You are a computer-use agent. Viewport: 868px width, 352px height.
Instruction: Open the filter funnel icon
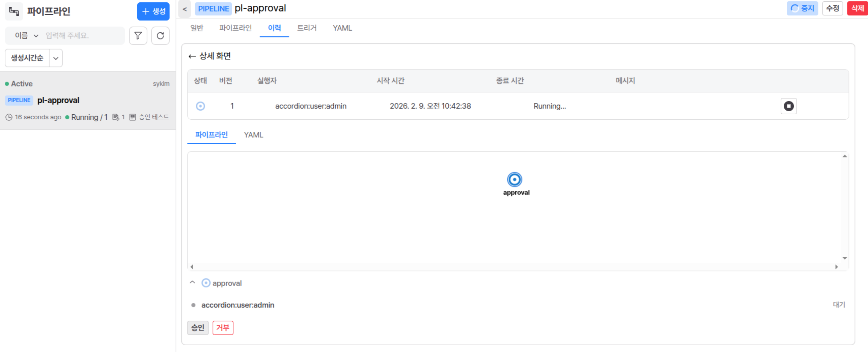pos(138,36)
